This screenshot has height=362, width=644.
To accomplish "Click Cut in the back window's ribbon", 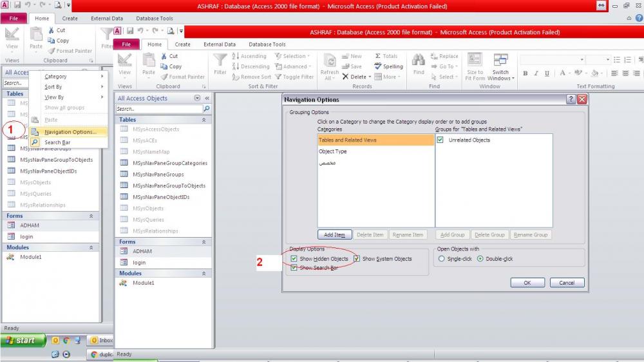I will 57,30.
